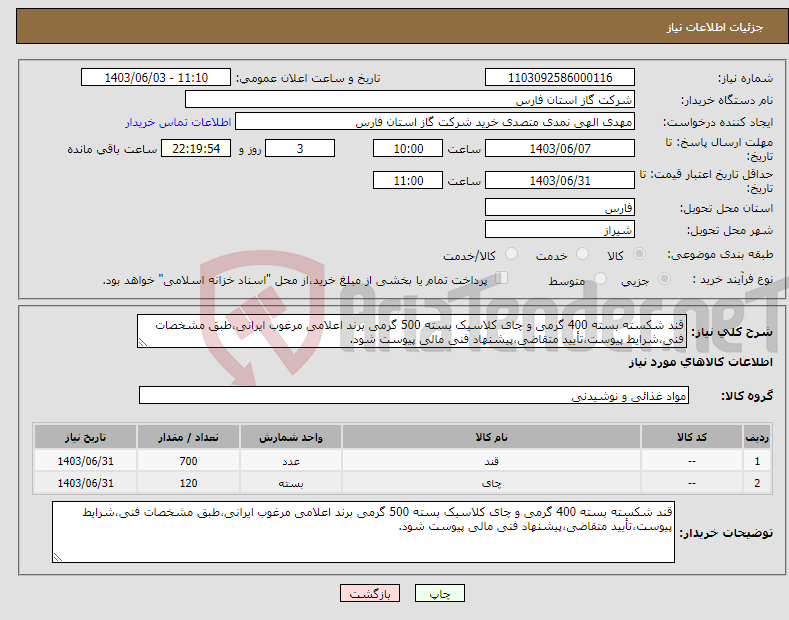Click the remaining time field 22:19:54

[196, 148]
